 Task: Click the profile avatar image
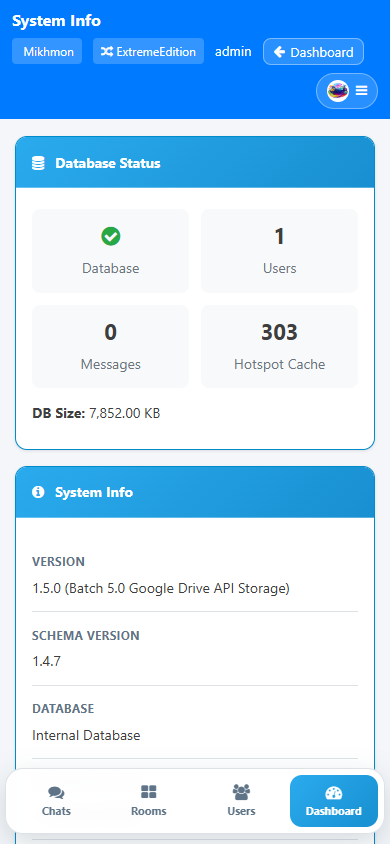click(338, 91)
